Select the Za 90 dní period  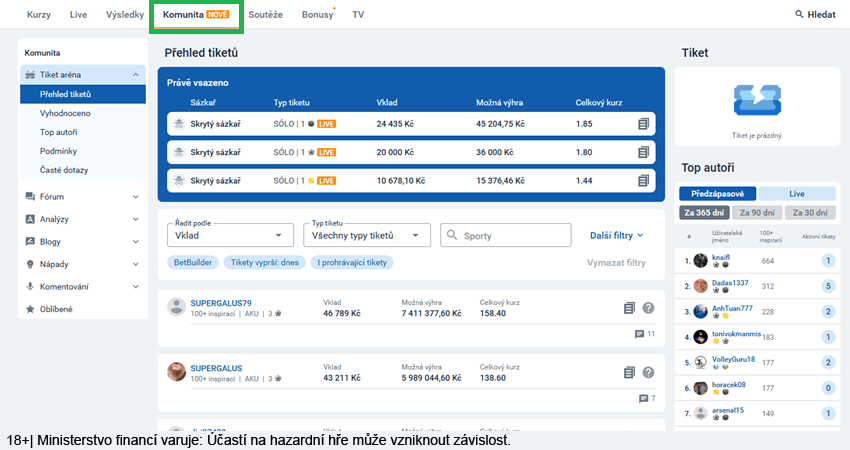click(x=757, y=213)
